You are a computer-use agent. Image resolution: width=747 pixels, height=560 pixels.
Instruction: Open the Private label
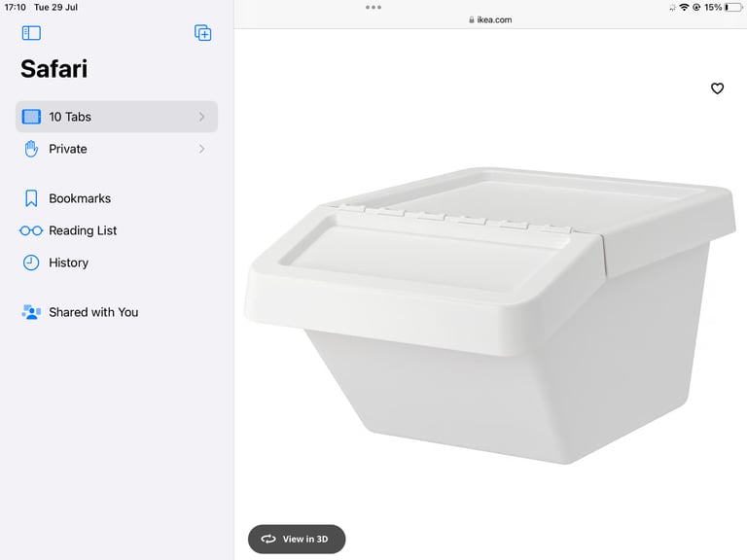(68, 149)
